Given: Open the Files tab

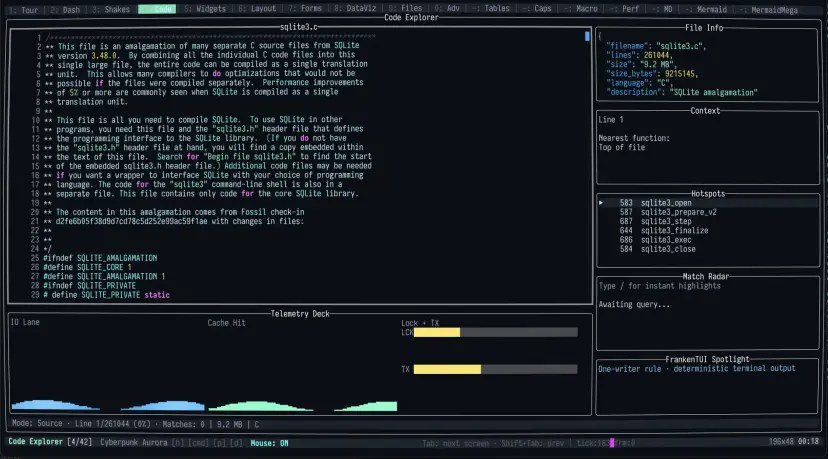Looking at the screenshot, I should pyautogui.click(x=406, y=9).
